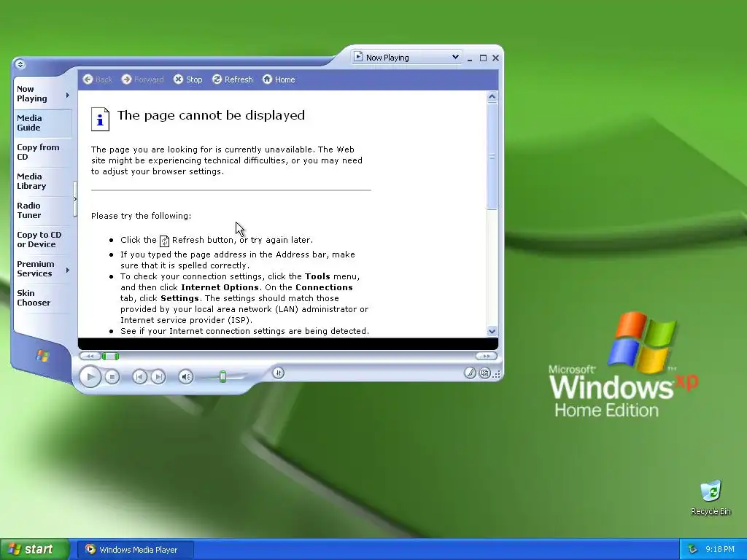Click the volume slider handle
Viewport: 747px width, 560px height.
[x=222, y=377]
